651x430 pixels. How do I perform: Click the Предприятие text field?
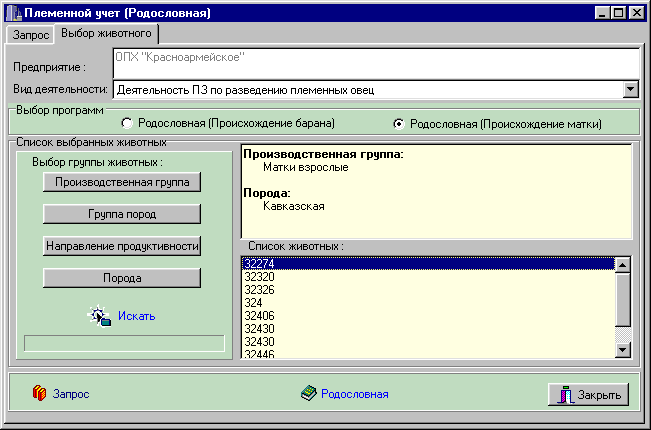[375, 63]
